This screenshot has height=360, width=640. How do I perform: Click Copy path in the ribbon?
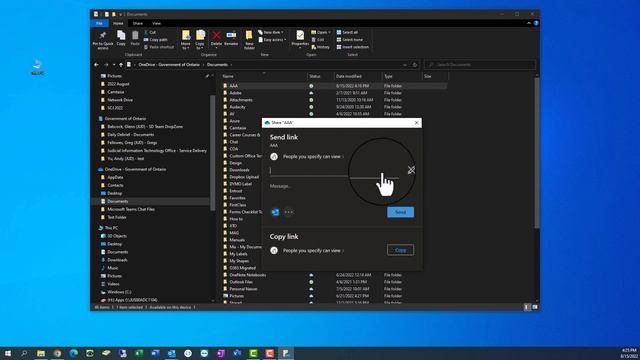pos(156,40)
